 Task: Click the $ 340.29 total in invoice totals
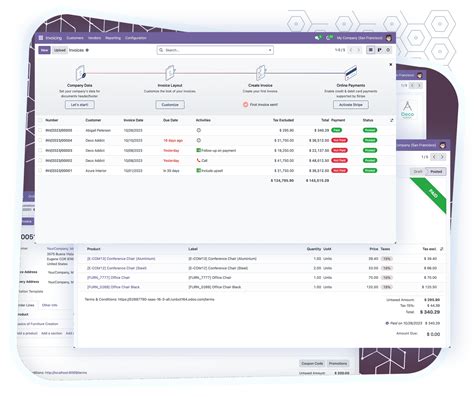430,312
